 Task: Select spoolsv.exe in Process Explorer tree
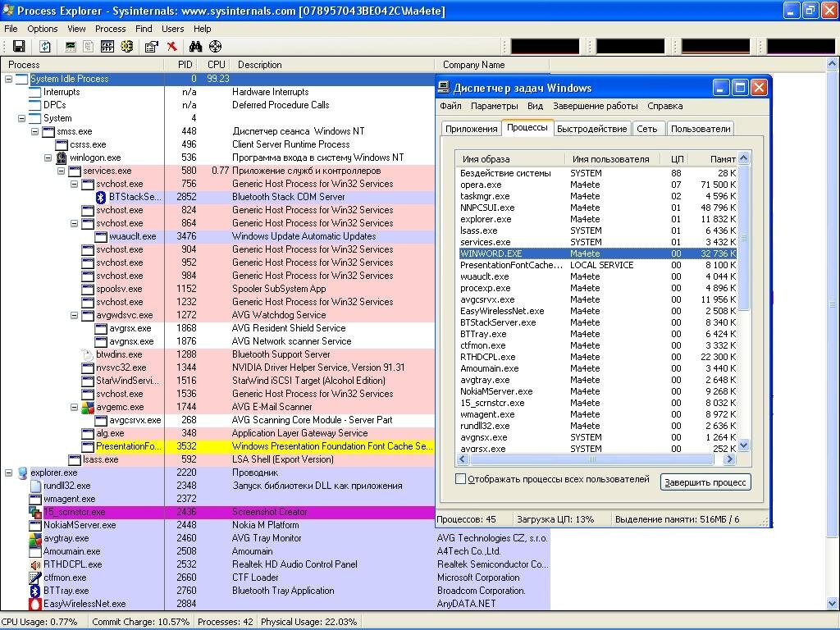pyautogui.click(x=119, y=290)
